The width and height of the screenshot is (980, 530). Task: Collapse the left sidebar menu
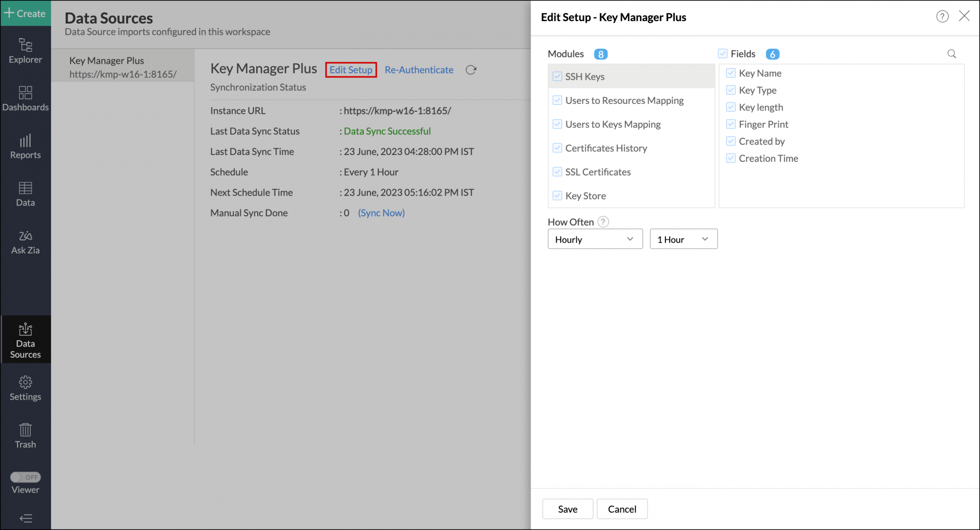click(x=25, y=518)
